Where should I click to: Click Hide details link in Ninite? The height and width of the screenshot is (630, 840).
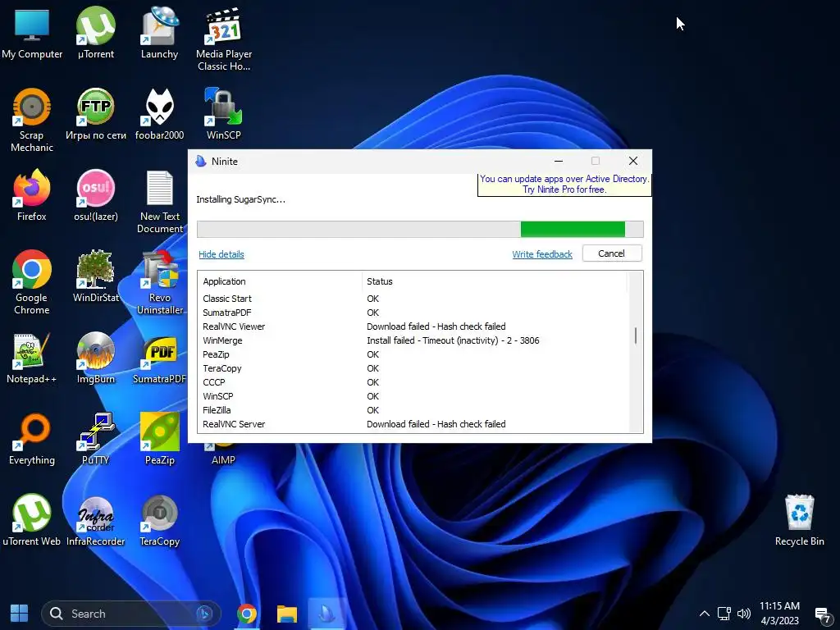pos(221,254)
